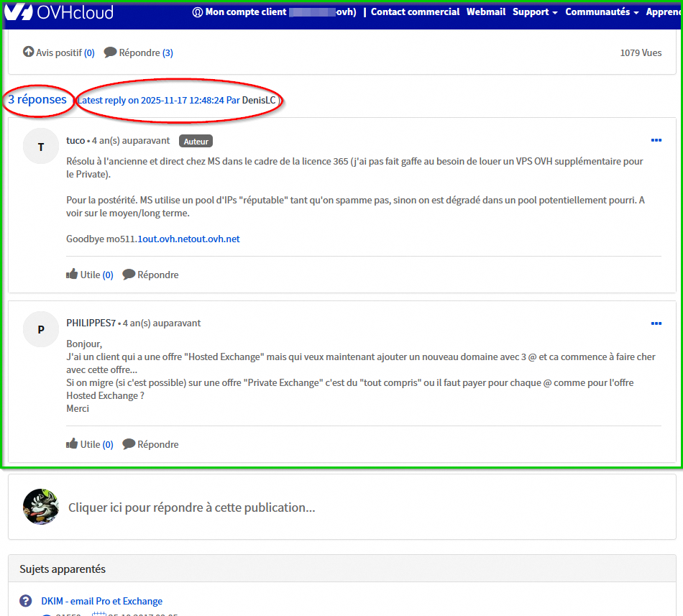
Task: Click the top Répondre speech bubble icon
Action: point(110,52)
